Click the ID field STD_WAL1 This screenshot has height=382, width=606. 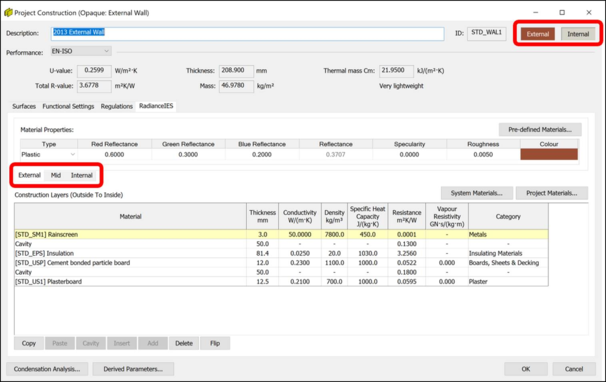pos(487,33)
